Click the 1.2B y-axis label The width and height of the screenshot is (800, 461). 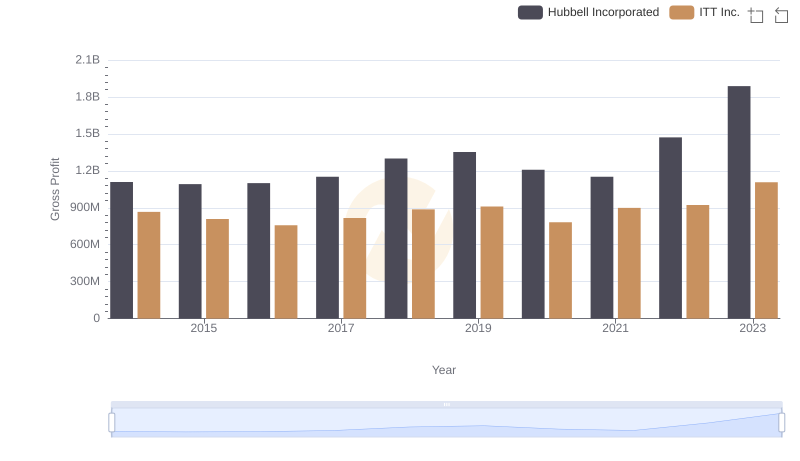click(x=88, y=171)
